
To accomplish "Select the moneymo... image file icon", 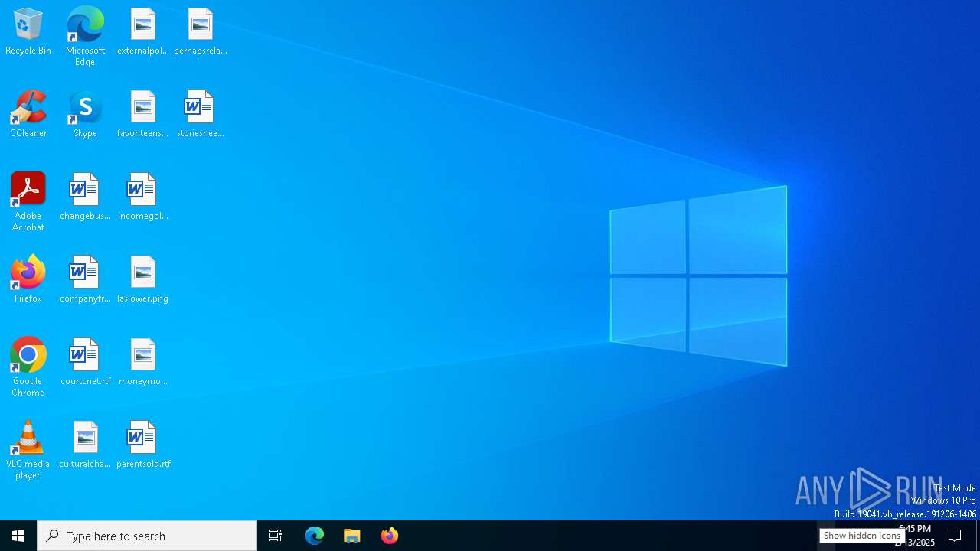I will pos(143,363).
